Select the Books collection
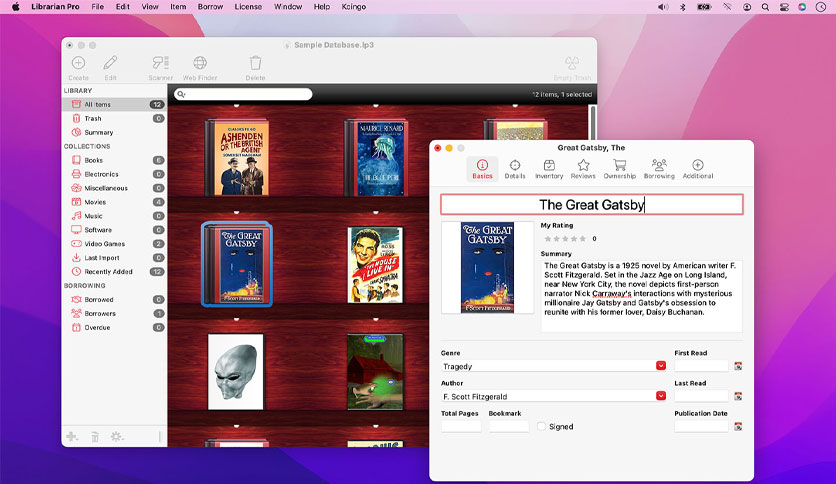 coord(115,160)
